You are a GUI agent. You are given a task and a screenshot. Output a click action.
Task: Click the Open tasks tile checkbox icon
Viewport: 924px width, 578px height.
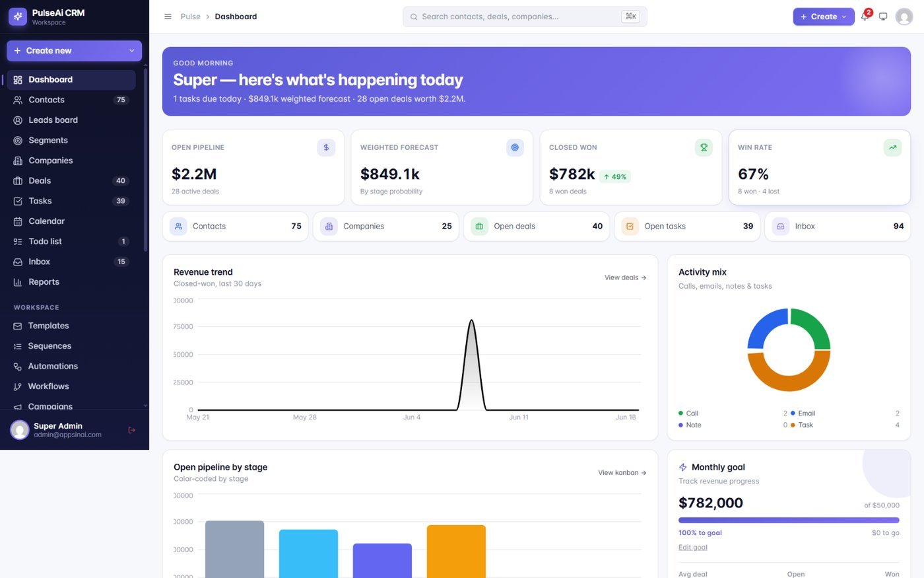(630, 226)
